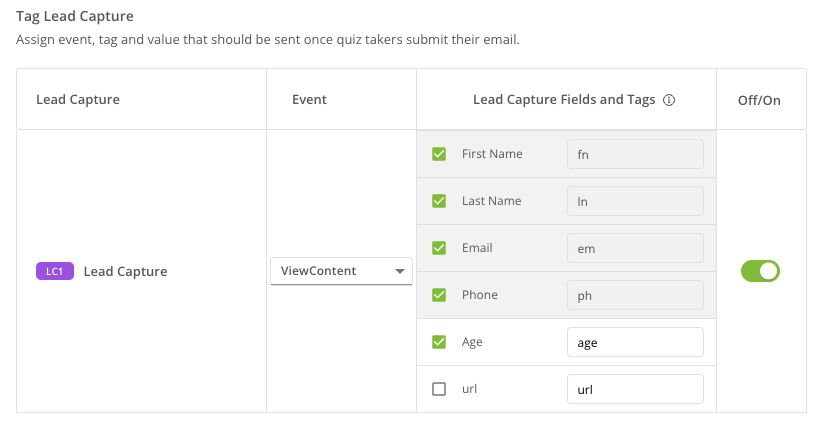Uncheck the Email checkbox
The image size is (821, 423).
click(439, 248)
